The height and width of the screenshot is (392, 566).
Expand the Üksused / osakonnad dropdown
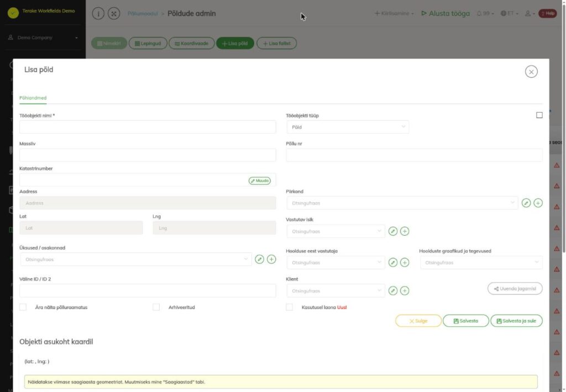pos(136,259)
